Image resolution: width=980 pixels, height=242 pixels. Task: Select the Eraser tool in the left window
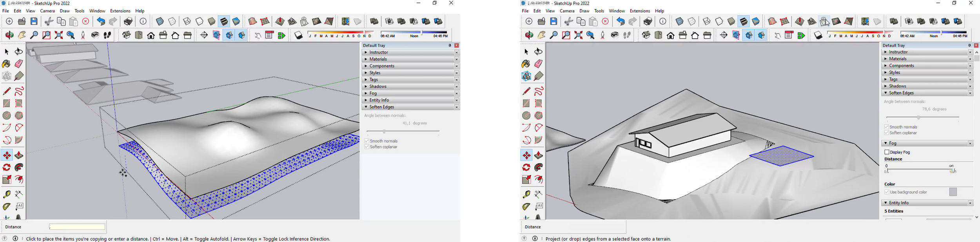point(19,64)
